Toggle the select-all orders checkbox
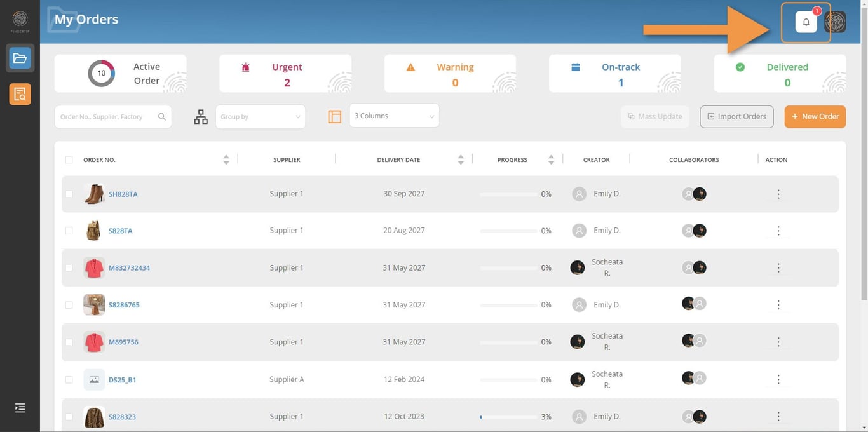The height and width of the screenshot is (432, 868). [x=69, y=159]
